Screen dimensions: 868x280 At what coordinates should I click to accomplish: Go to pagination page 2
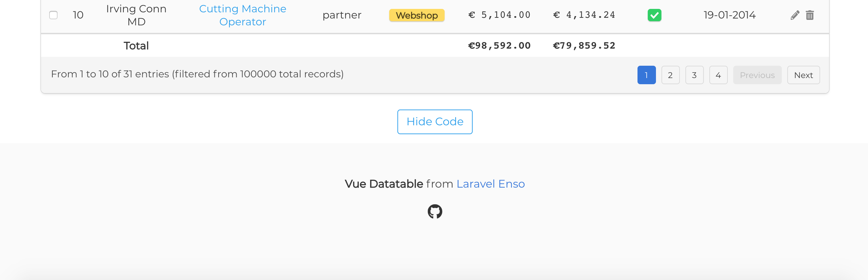point(670,75)
